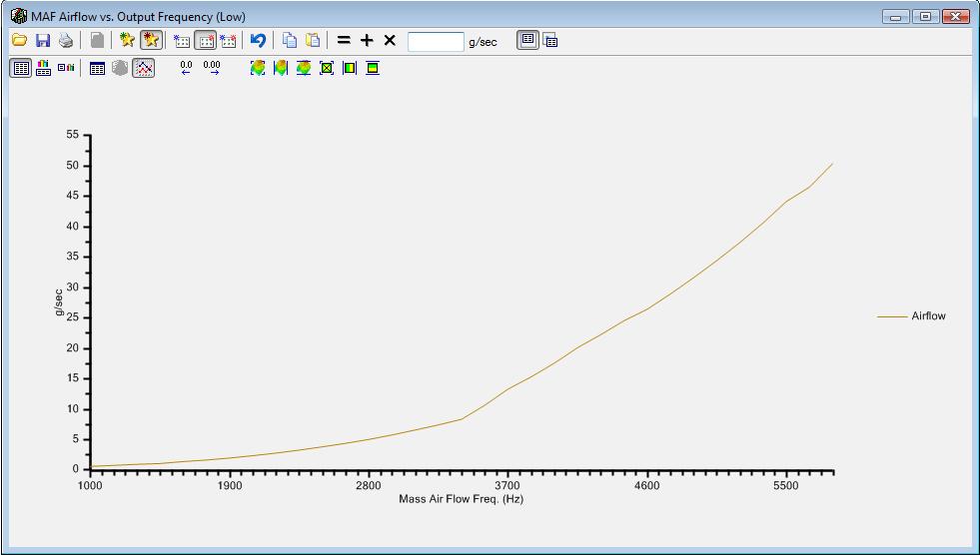Screen dimensions: 980x555
Task: Click the yellow-green vertical gradient icon
Action: (350, 68)
